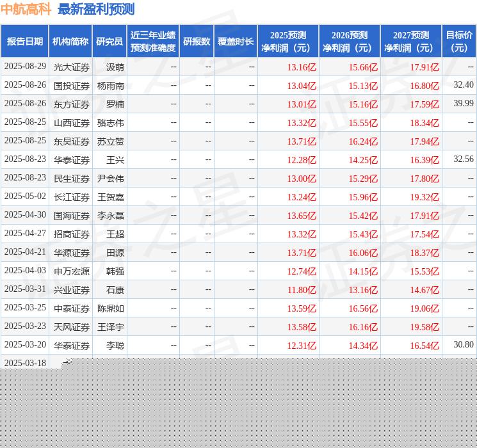Click institution 天风证券
477x448 pixels.
tap(72, 327)
